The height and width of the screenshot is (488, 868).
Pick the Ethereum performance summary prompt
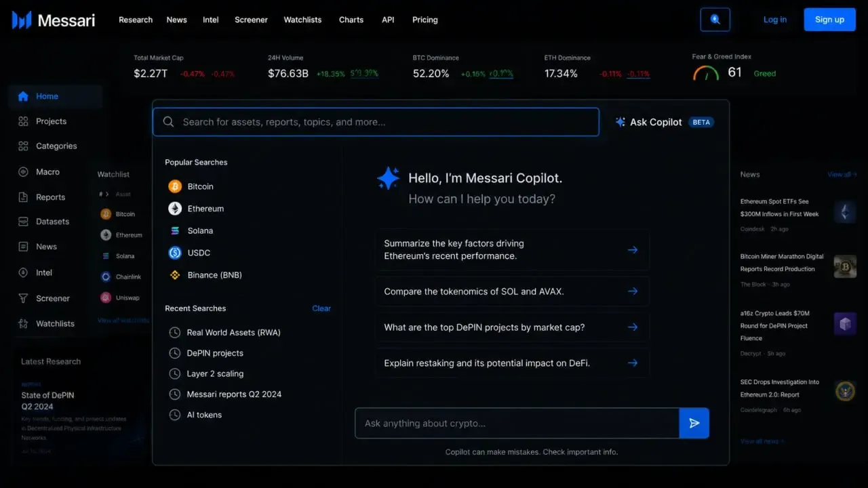tap(513, 249)
